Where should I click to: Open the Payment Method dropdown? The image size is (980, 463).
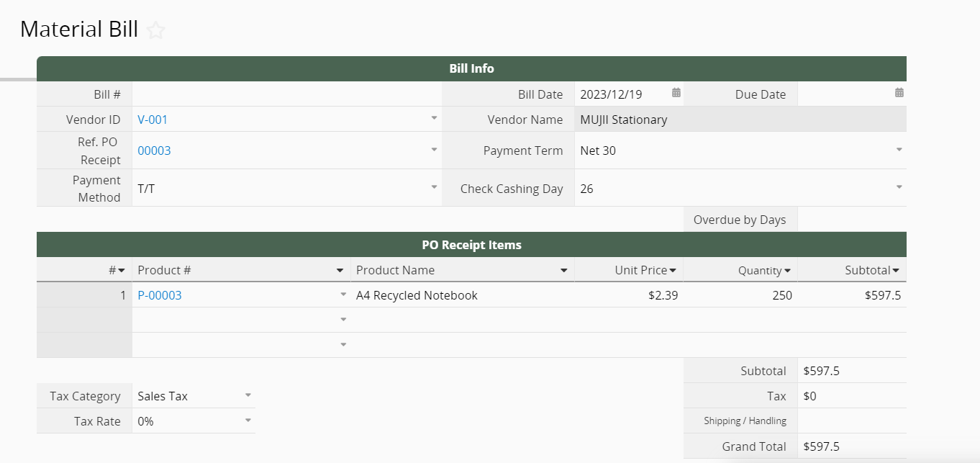click(434, 187)
